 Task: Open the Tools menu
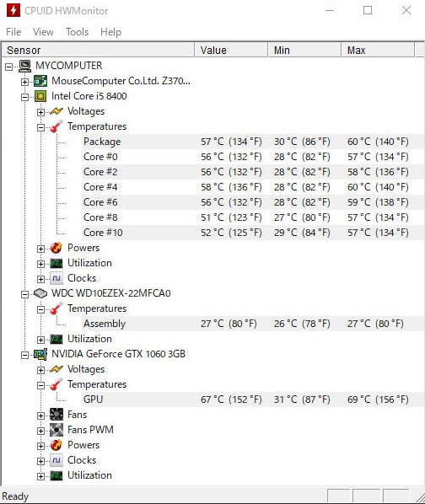point(77,32)
